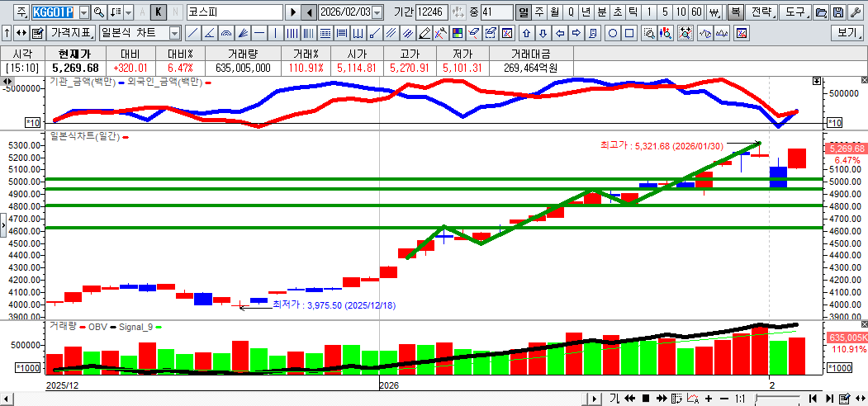Toggle the 일 daily period button
The width and height of the screenshot is (868, 406).
click(x=523, y=12)
